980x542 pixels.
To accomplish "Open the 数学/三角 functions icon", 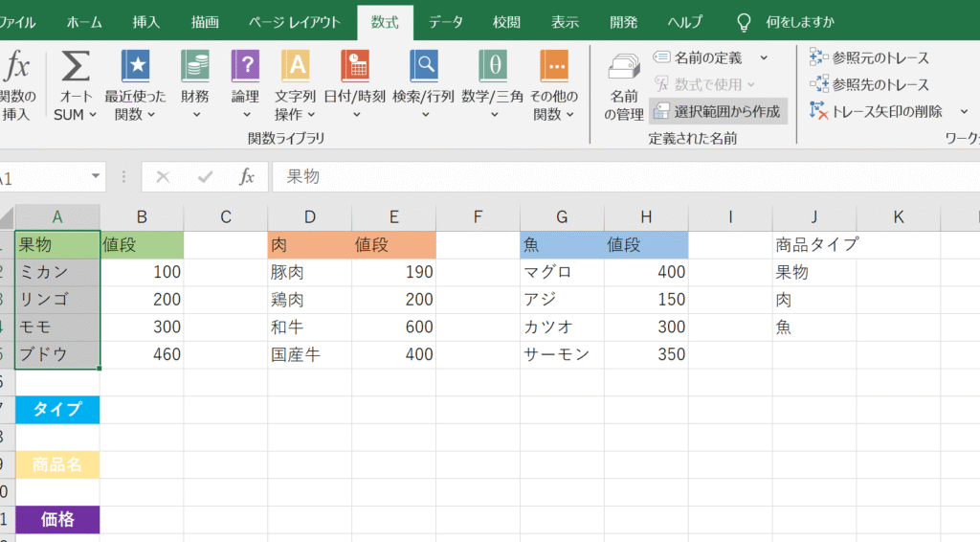I will point(494,67).
